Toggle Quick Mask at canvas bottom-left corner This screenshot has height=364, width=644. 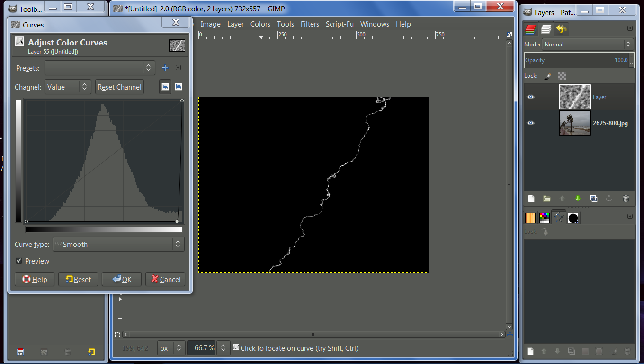(x=117, y=335)
